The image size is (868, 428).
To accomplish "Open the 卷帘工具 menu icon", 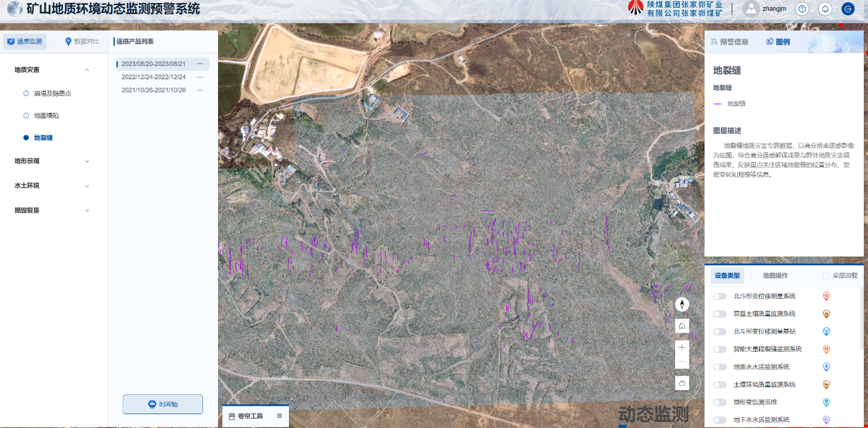I will [279, 416].
